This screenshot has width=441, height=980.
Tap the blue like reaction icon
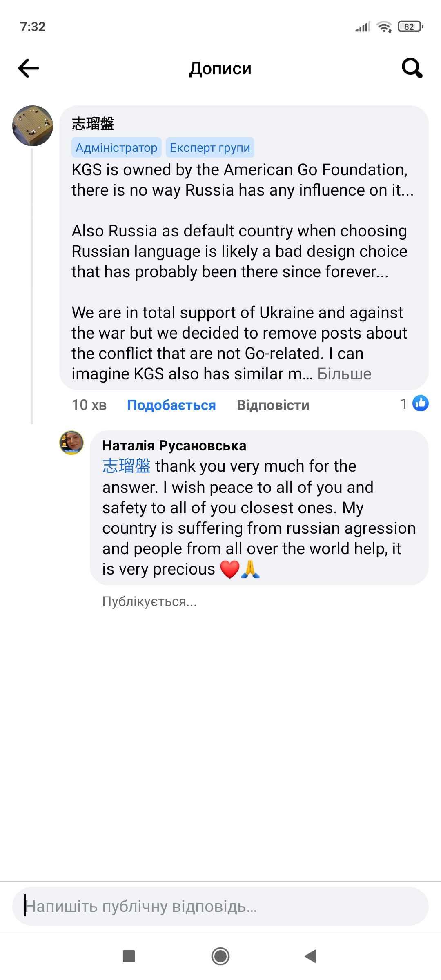point(420,403)
